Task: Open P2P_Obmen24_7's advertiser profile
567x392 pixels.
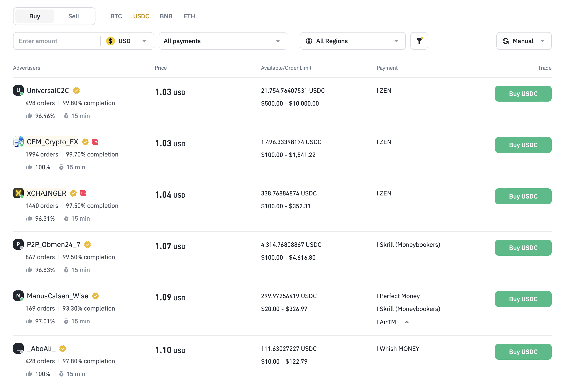Action: 53,244
